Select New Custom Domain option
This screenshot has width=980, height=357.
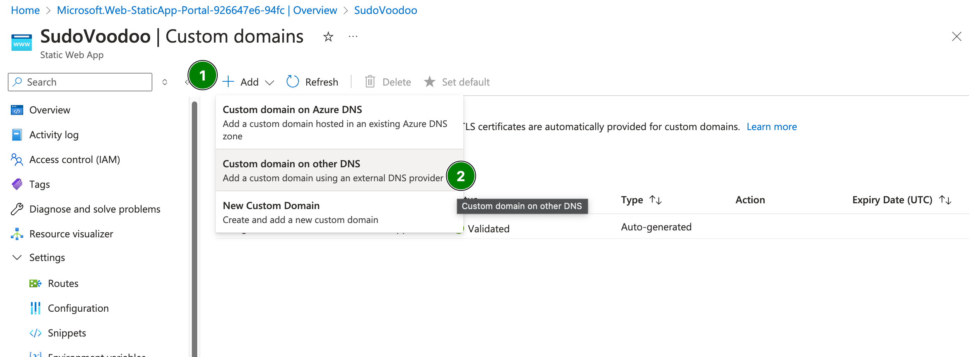(339, 212)
